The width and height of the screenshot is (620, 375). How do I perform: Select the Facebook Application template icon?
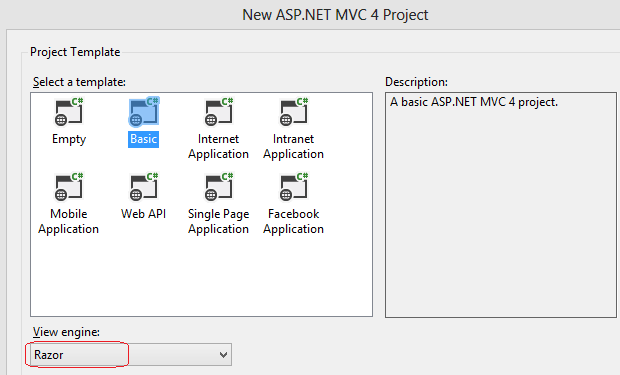[294, 187]
